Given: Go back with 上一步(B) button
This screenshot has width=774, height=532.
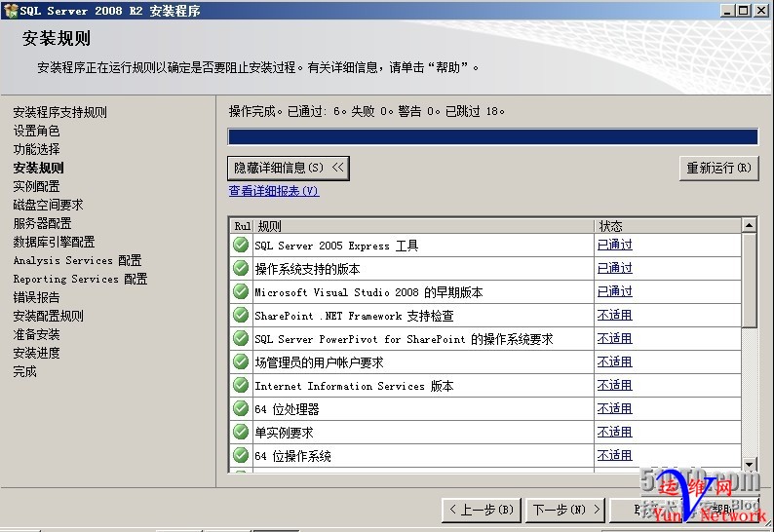Looking at the screenshot, I should 482,510.
